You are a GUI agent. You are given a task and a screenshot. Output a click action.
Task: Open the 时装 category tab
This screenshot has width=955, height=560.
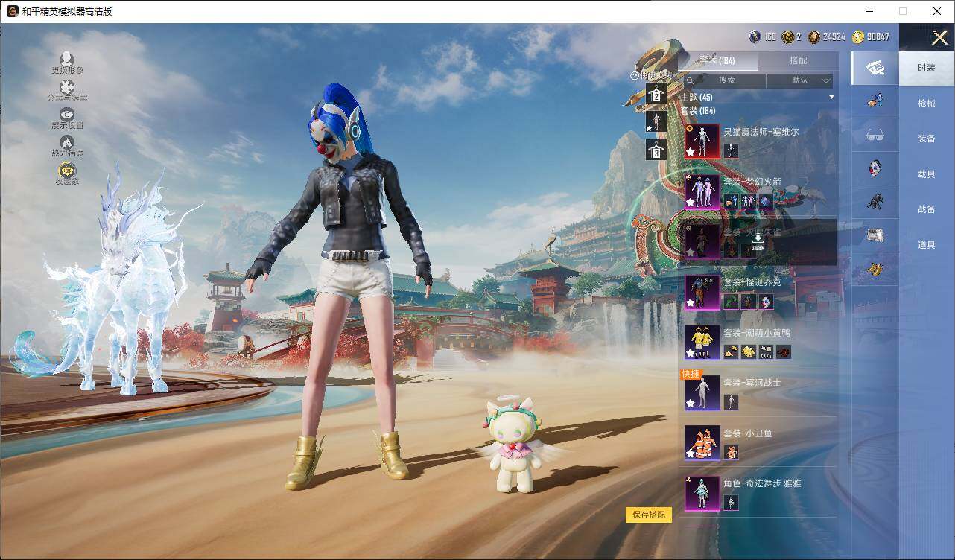point(927,68)
